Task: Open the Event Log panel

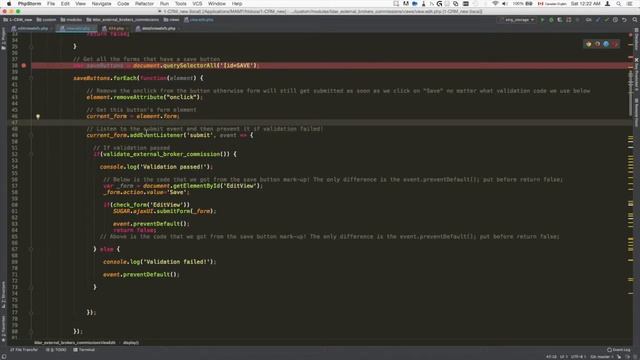Action: [619, 350]
